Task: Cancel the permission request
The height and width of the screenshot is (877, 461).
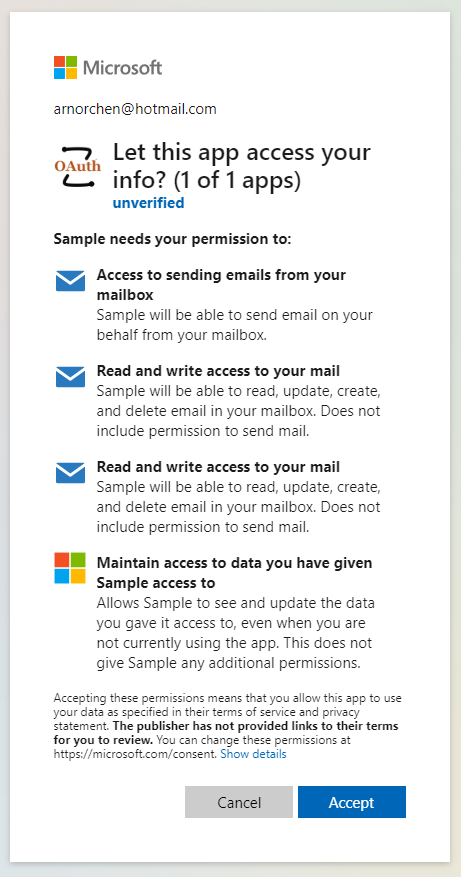Action: coord(239,802)
